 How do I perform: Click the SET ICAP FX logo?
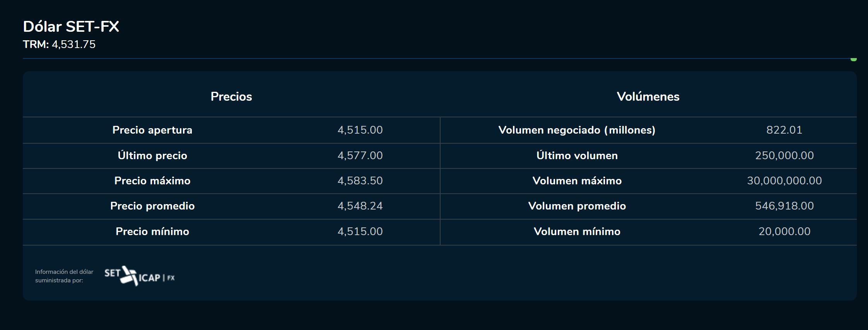pos(139,276)
